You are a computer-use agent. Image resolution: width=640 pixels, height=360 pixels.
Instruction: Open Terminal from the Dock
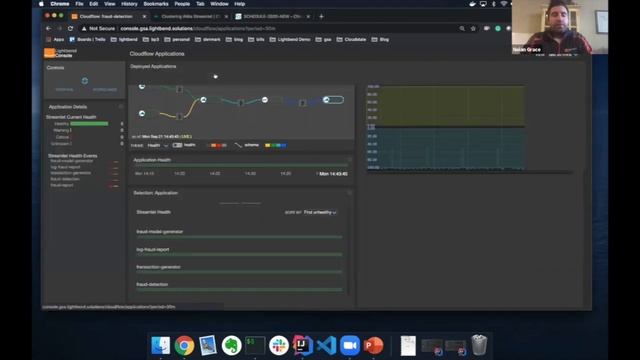coord(255,345)
